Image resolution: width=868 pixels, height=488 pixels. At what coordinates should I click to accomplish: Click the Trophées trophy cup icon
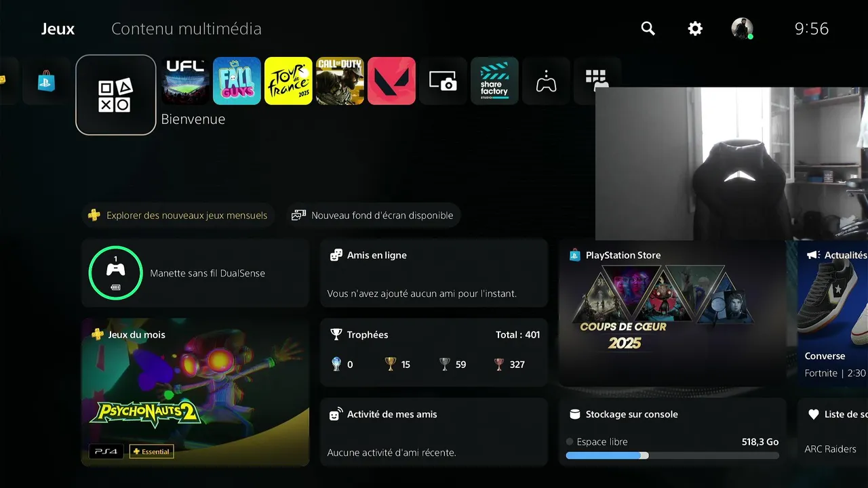(x=336, y=334)
